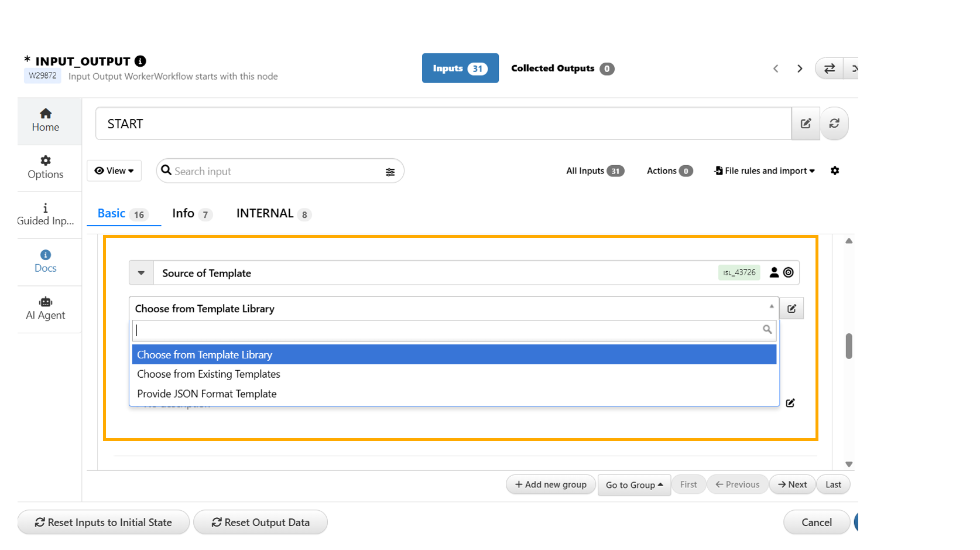
Task: Click the info icon beside INPUT_OUTPUT title
Action: 141,61
